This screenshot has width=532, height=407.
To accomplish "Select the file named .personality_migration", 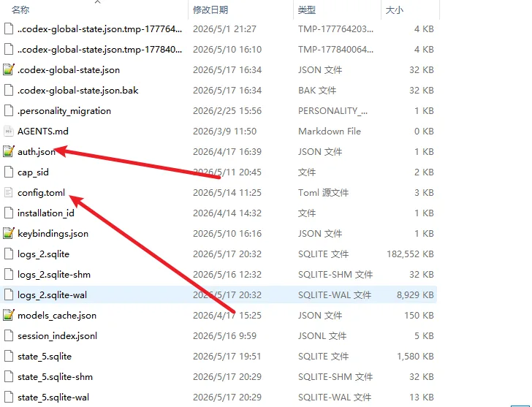I will coord(64,111).
